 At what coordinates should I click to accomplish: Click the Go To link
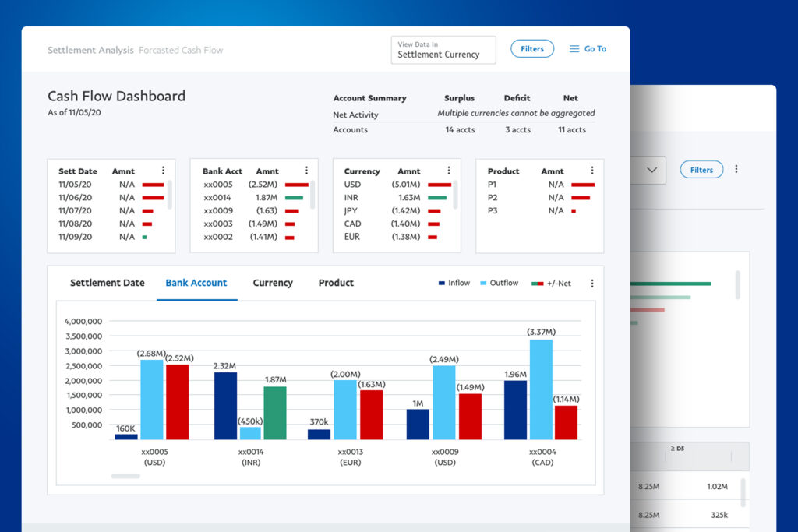[595, 49]
